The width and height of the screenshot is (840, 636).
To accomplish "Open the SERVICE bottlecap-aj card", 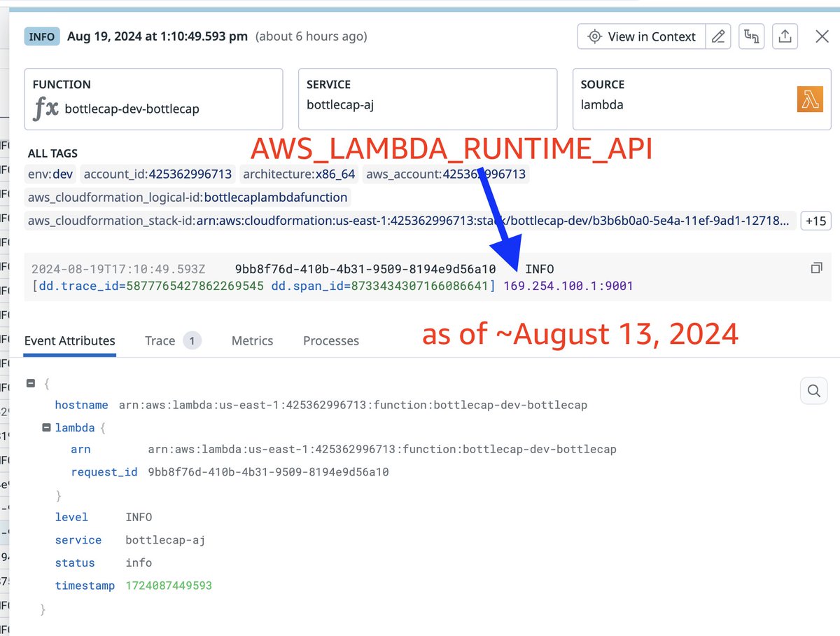I will (x=428, y=99).
